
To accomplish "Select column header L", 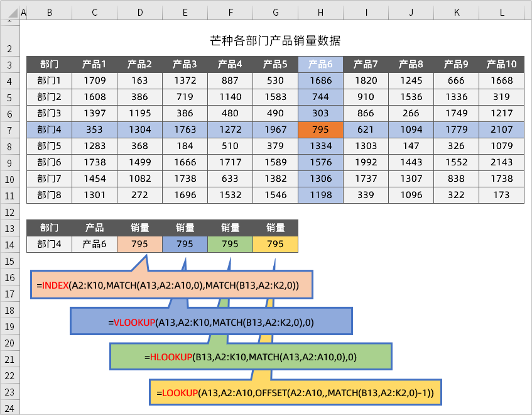I will pos(501,12).
